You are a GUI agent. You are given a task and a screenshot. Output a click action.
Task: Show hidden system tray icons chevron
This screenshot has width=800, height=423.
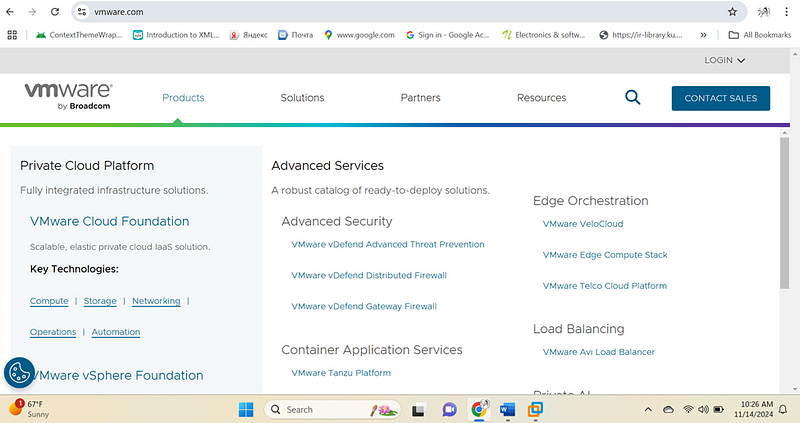648,409
